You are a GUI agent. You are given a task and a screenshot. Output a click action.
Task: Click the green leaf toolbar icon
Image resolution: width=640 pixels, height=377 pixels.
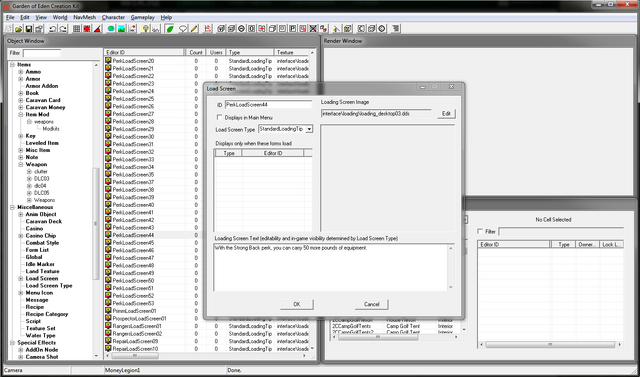[170, 29]
